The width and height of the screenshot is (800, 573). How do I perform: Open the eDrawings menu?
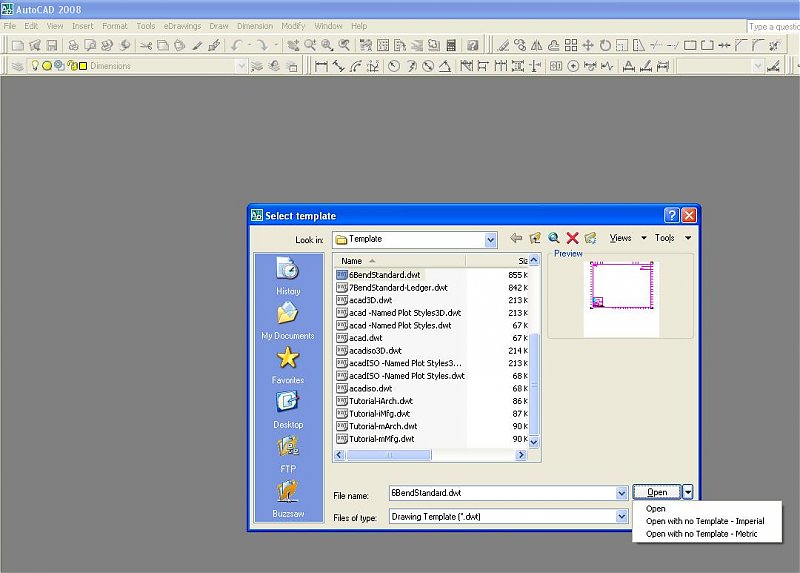182,26
